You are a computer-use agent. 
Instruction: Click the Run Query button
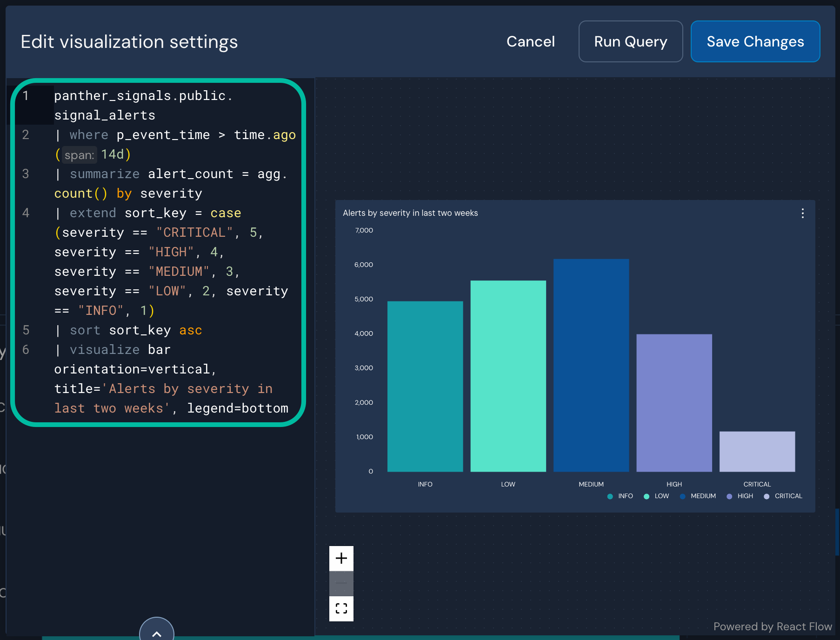tap(630, 41)
